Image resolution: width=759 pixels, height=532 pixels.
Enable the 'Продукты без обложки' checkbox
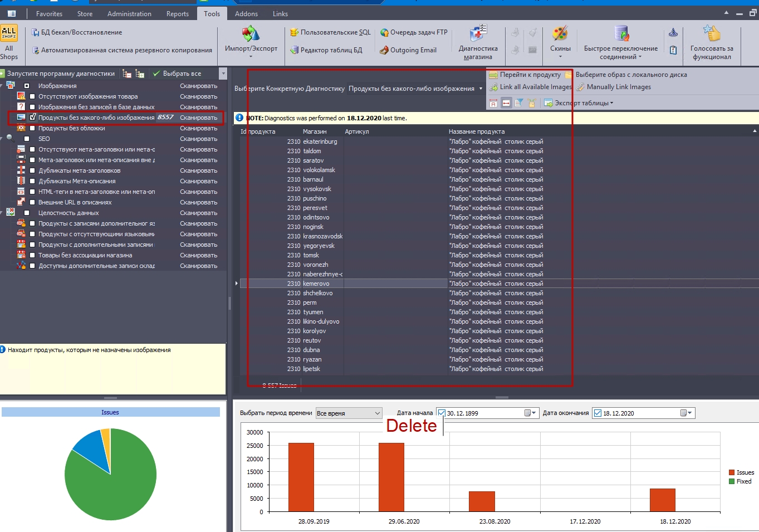click(32, 128)
